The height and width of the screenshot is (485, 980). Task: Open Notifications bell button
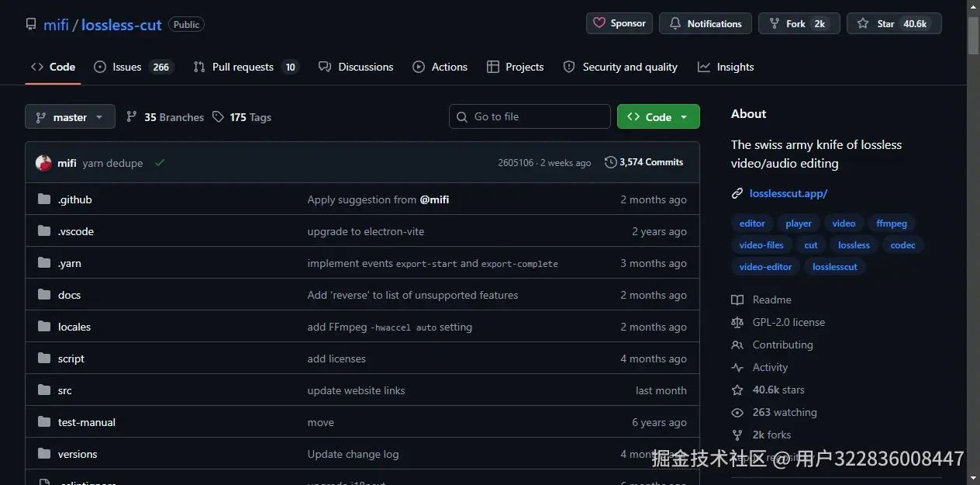click(706, 23)
